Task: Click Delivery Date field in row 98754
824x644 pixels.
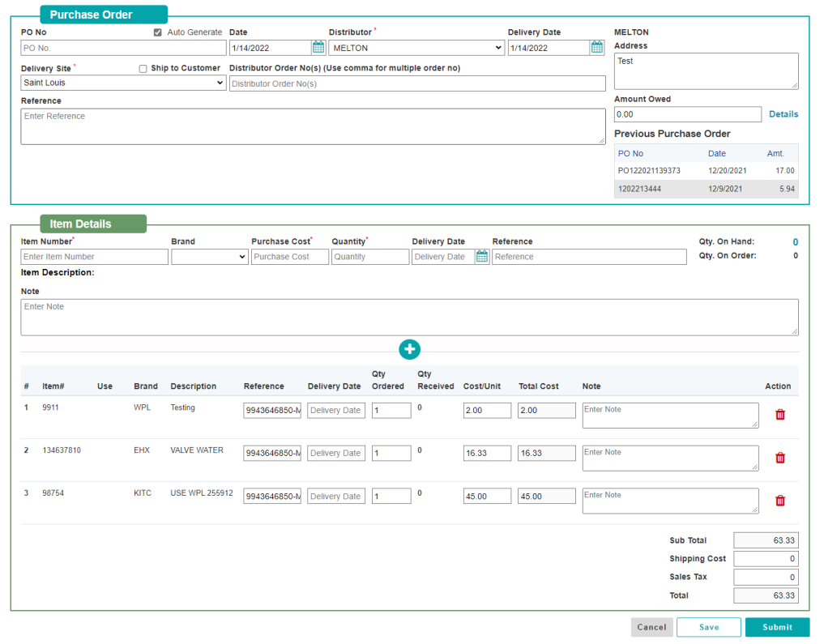Action: click(336, 497)
